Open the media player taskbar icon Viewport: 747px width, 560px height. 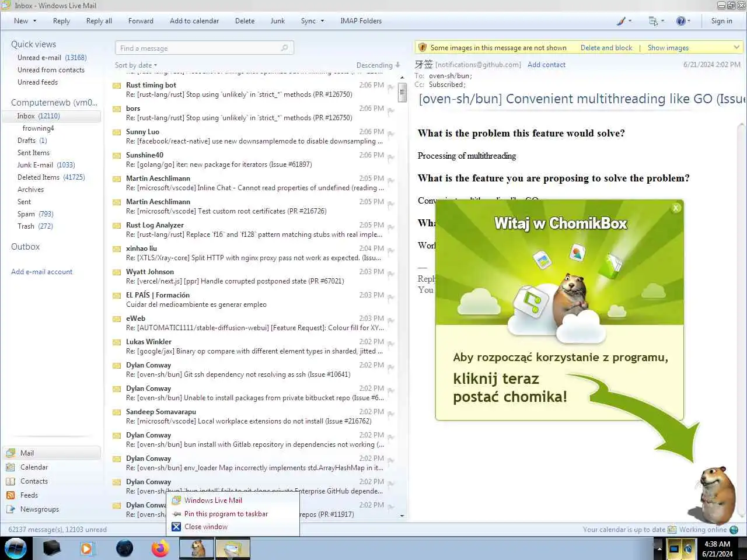tap(87, 548)
